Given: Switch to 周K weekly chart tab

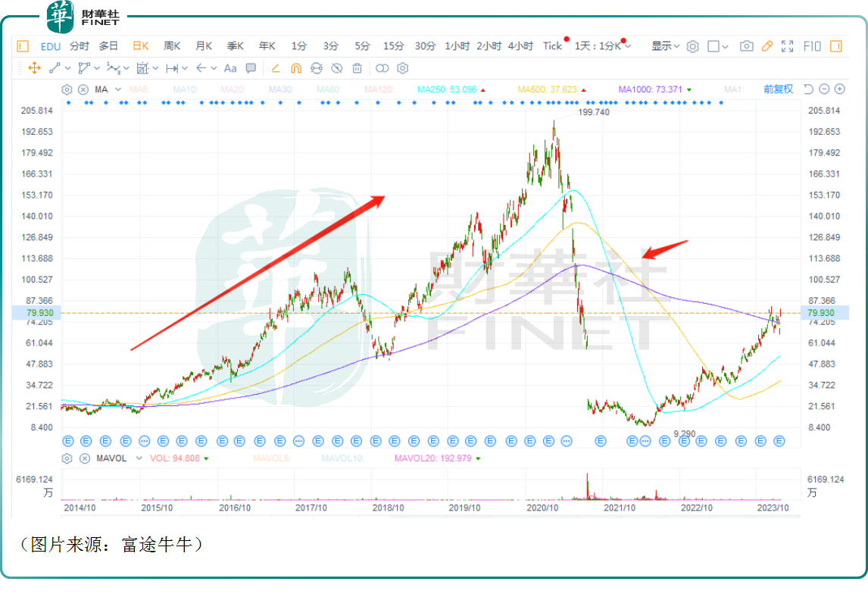Looking at the screenshot, I should click(x=172, y=46).
